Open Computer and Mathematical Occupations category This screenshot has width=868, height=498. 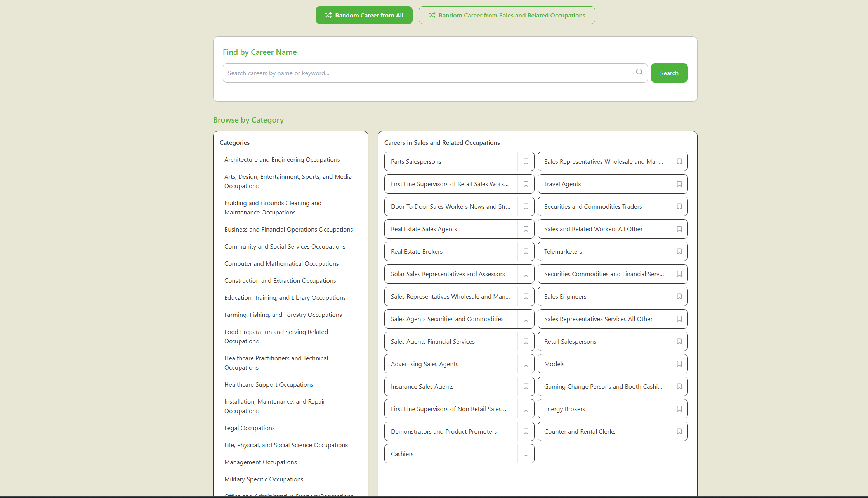point(281,263)
